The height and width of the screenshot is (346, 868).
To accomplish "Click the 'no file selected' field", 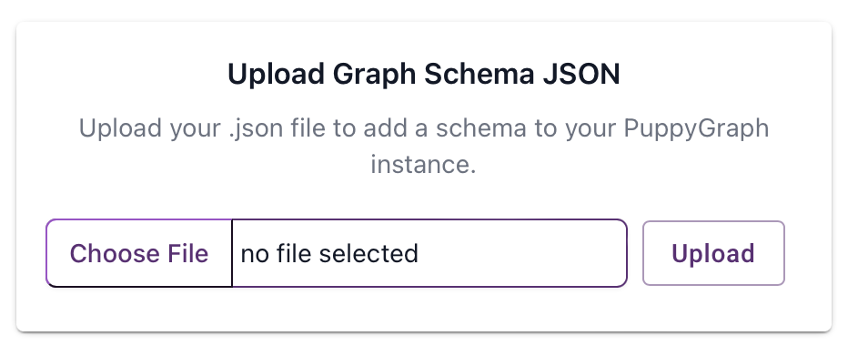I will pos(429,253).
